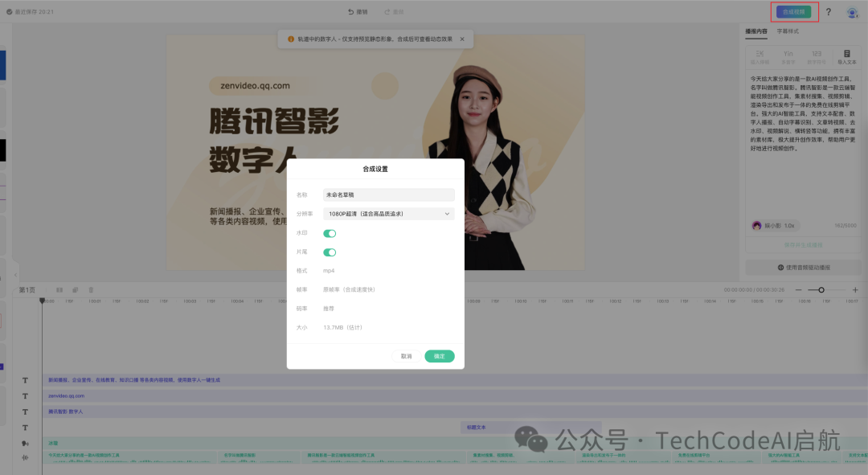Click the 使用音频驱动播报 button
Image resolution: width=868 pixels, height=475 pixels.
[804, 268]
